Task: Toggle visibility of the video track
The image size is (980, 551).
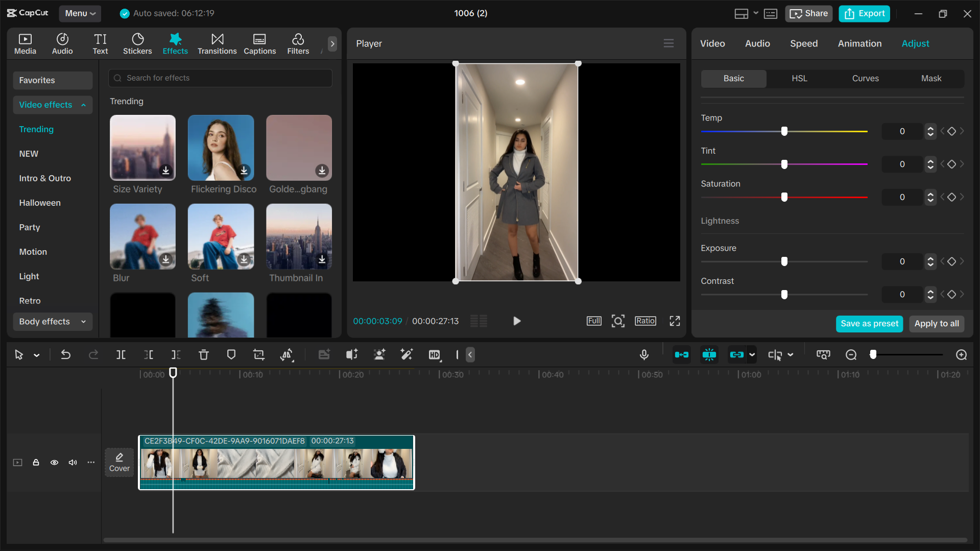Action: [54, 462]
